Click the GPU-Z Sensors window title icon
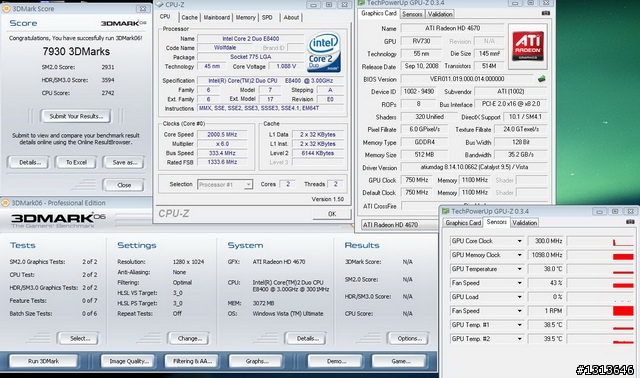Viewport: 640px width, 378px height. (x=446, y=211)
